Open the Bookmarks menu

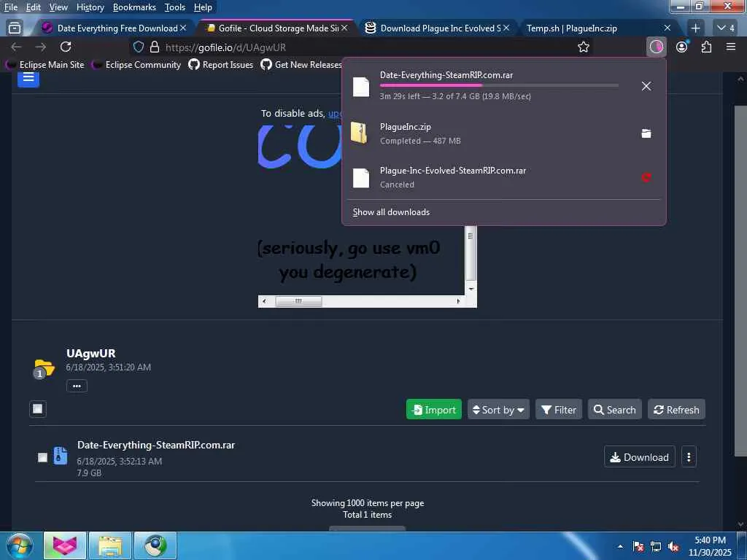[134, 7]
